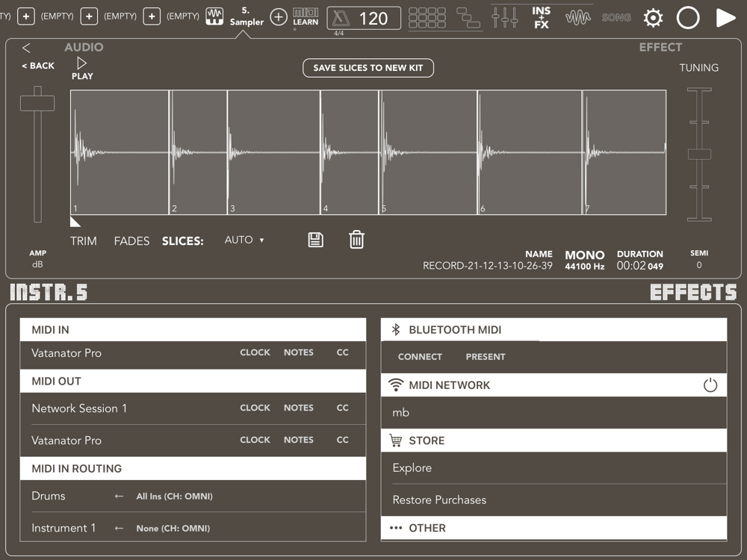Viewport: 747px width, 560px height.
Task: Switch to the FADES tab
Action: [x=131, y=241]
